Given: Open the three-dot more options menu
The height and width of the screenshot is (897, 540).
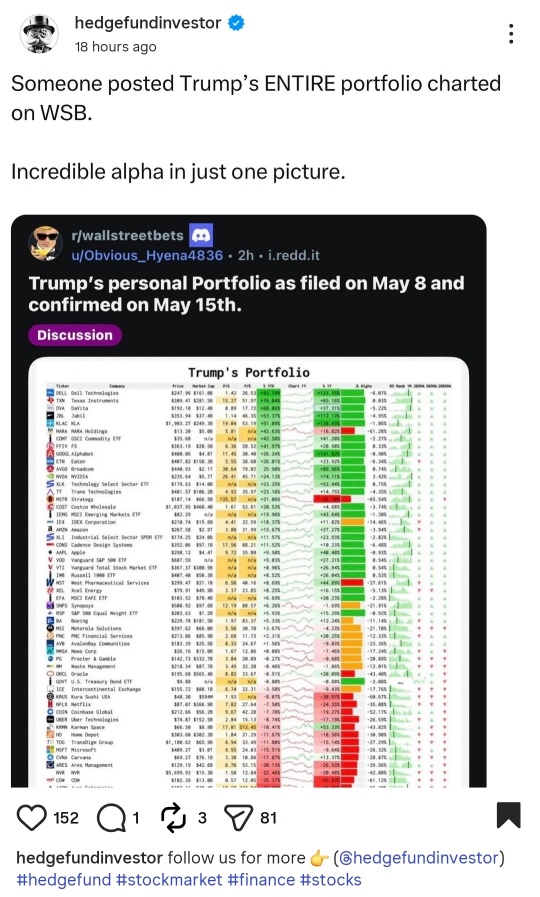Looking at the screenshot, I should 511,34.
